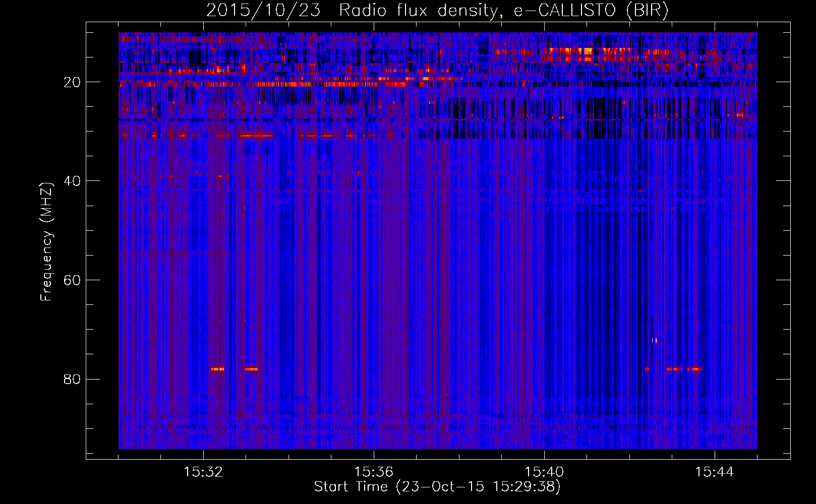Image resolution: width=816 pixels, height=504 pixels.
Task: Click the 'Start Time (23-Oct-15 15:29:38)' label
Action: pyautogui.click(x=437, y=487)
